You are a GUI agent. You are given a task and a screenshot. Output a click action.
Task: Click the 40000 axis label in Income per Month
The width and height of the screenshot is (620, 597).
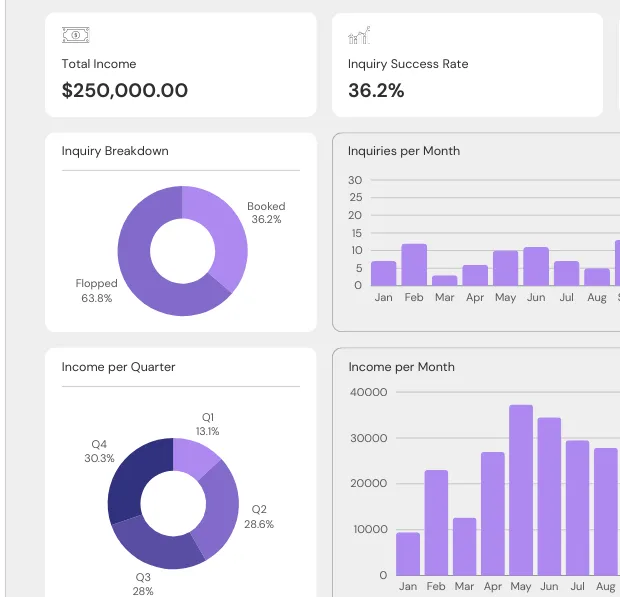369,392
